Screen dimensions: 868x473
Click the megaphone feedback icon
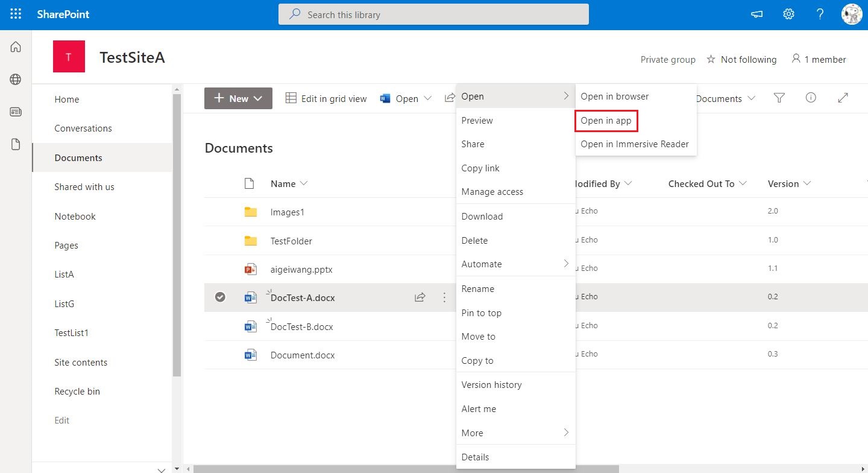coord(756,14)
